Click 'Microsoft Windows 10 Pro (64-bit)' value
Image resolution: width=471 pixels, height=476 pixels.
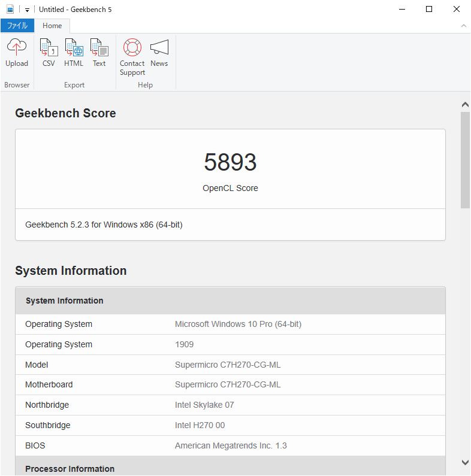(x=238, y=324)
